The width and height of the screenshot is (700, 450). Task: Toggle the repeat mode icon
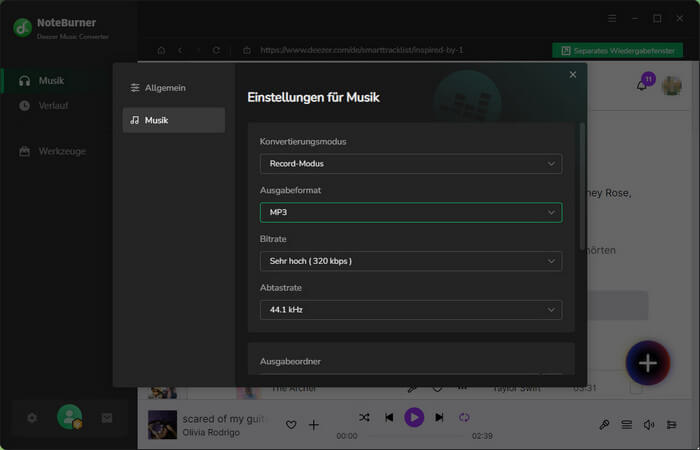464,417
